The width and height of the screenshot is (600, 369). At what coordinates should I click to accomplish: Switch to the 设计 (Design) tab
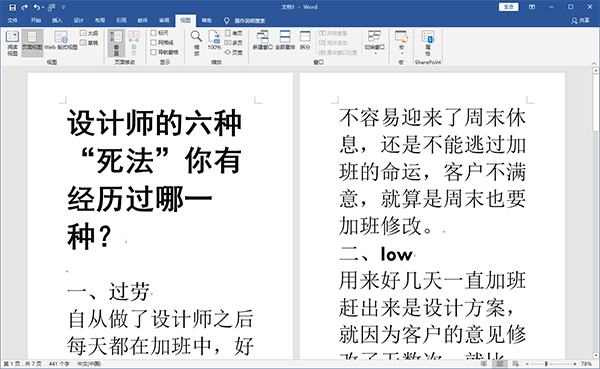[x=78, y=21]
